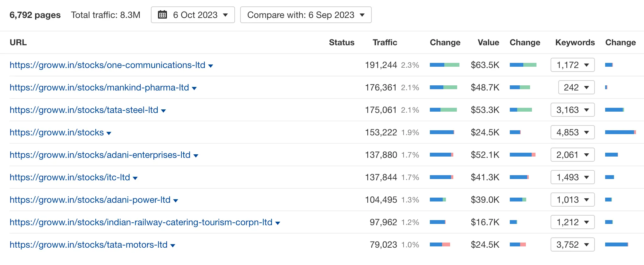Open the tata-steel-ltd stock URL
Image resolution: width=644 pixels, height=265 pixels.
(84, 110)
